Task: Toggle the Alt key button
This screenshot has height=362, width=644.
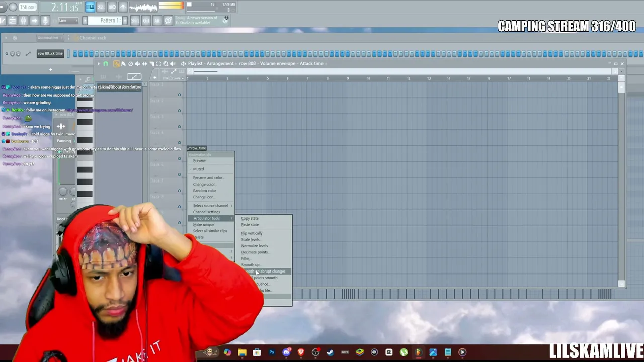Action: tap(157, 21)
